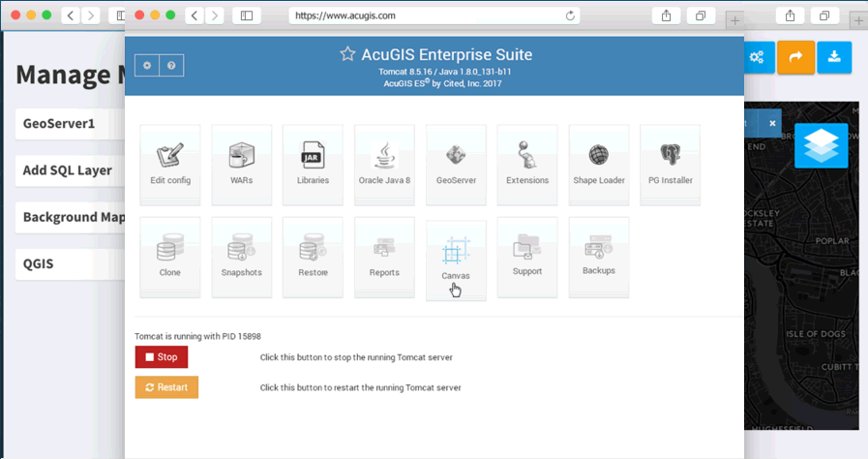The image size is (868, 459).
Task: Open the Snapshots tile
Action: click(x=241, y=257)
